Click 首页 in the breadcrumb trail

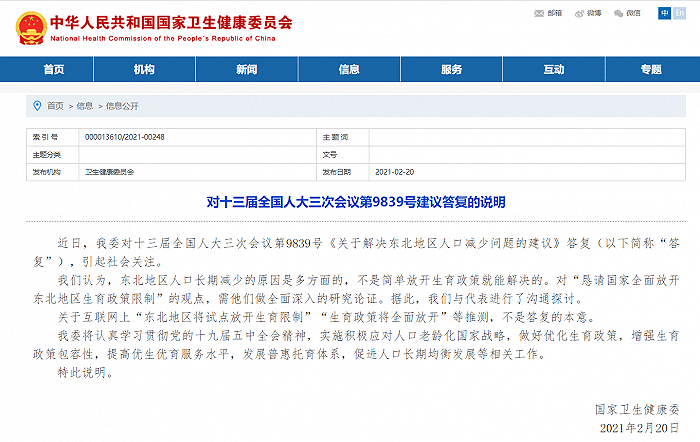click(x=55, y=105)
